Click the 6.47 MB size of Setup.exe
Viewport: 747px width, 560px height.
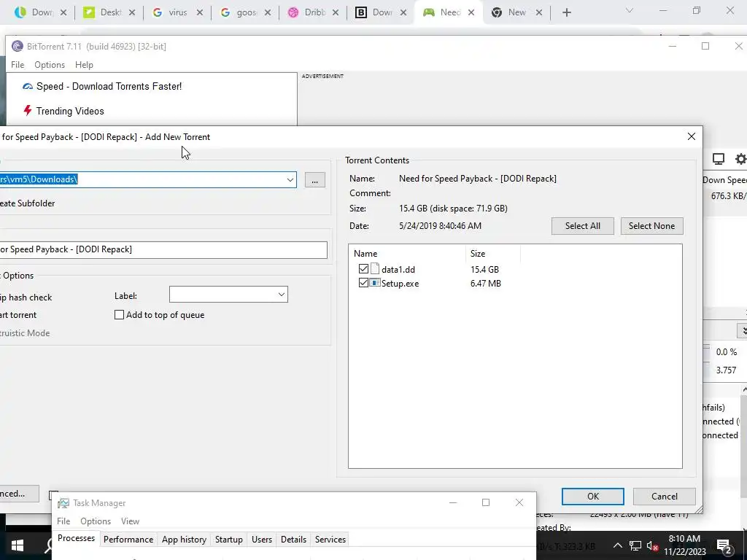tap(485, 284)
